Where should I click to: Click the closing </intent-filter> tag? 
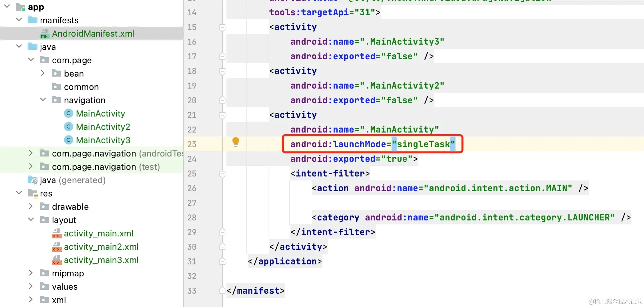click(x=333, y=232)
